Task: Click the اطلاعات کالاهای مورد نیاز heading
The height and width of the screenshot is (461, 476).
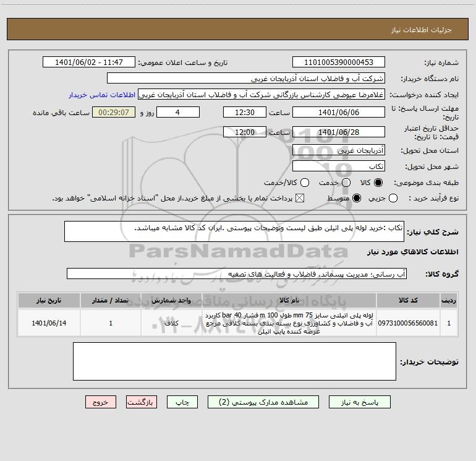Action: (413, 252)
